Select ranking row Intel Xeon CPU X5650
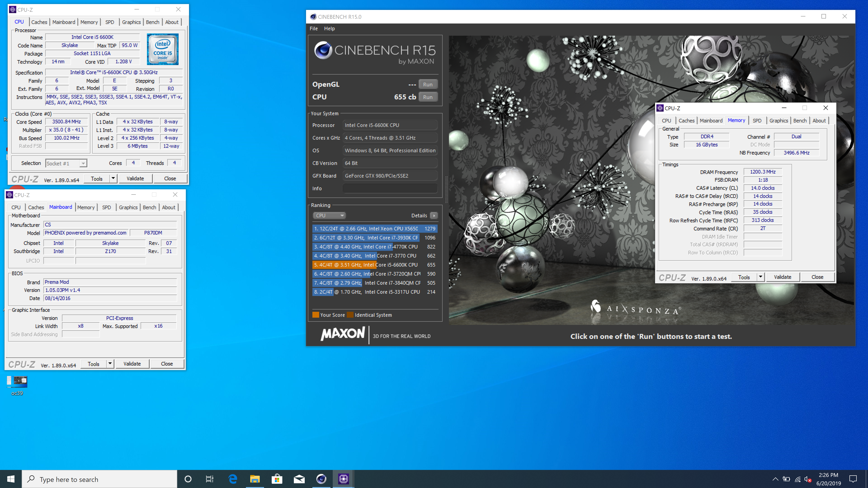The width and height of the screenshot is (868, 488). 375,229
